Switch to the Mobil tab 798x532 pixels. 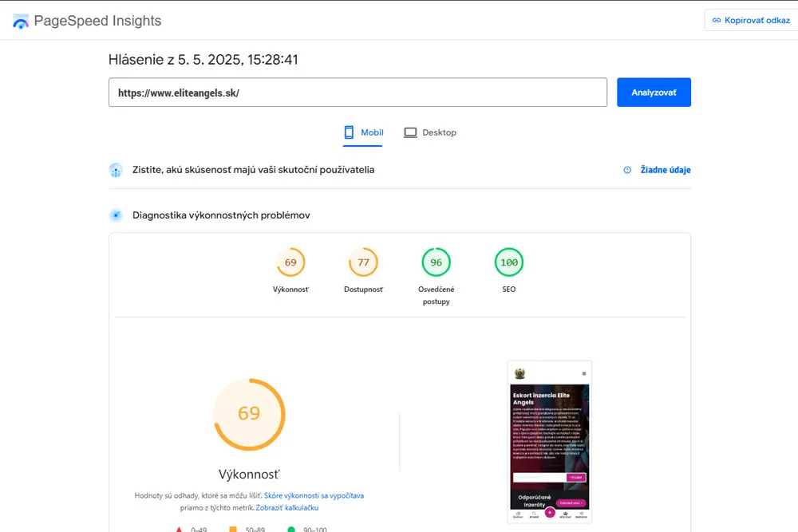pos(363,132)
